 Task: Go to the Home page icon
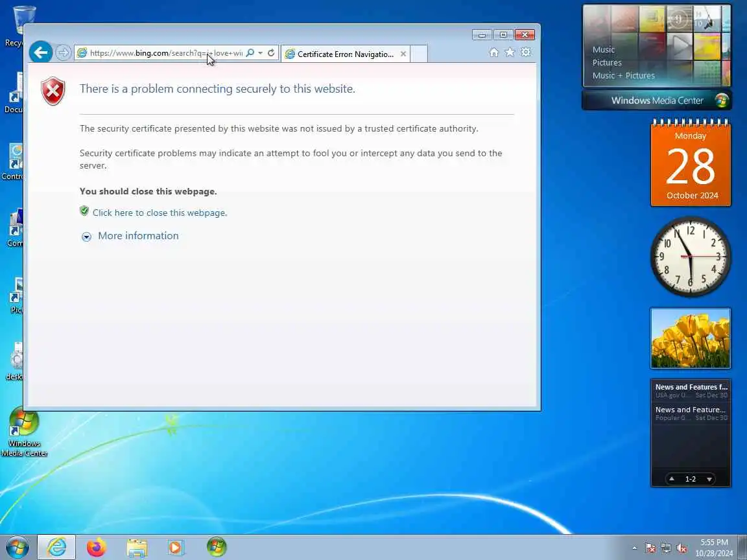click(494, 52)
